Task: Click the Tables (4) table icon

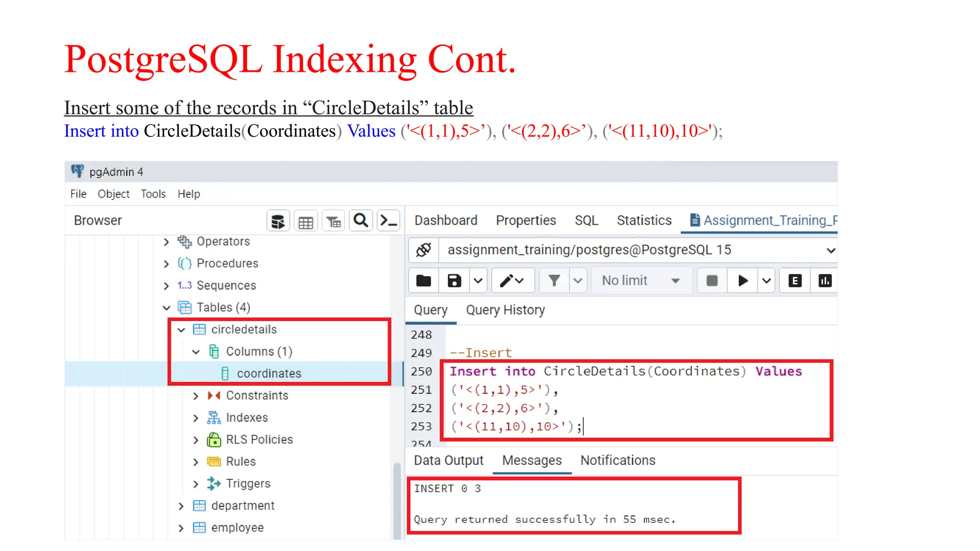Action: click(184, 308)
